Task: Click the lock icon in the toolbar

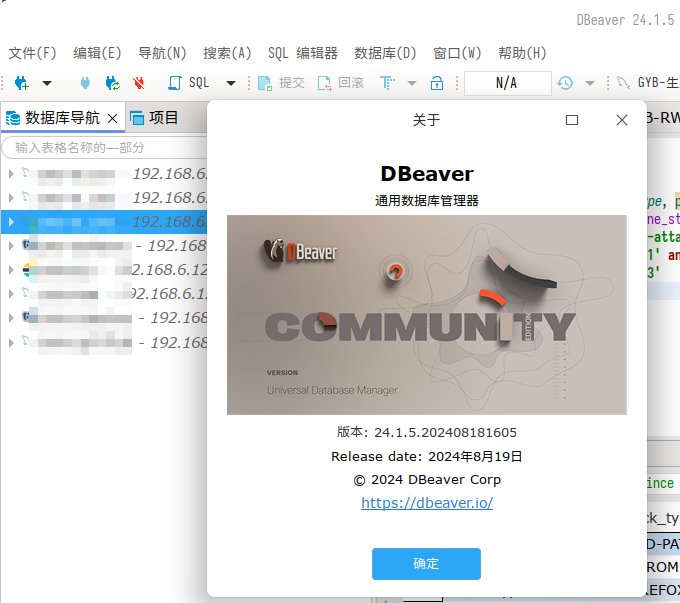Action: click(x=437, y=83)
